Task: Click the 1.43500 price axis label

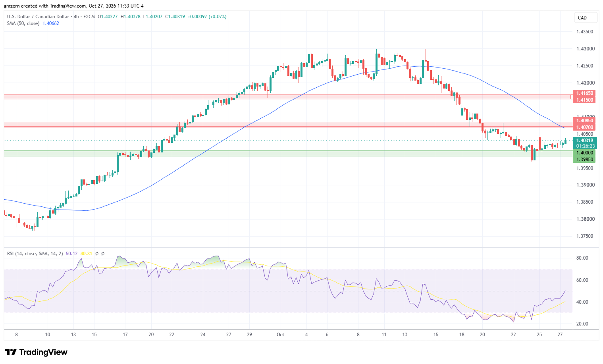Action: pyautogui.click(x=585, y=32)
